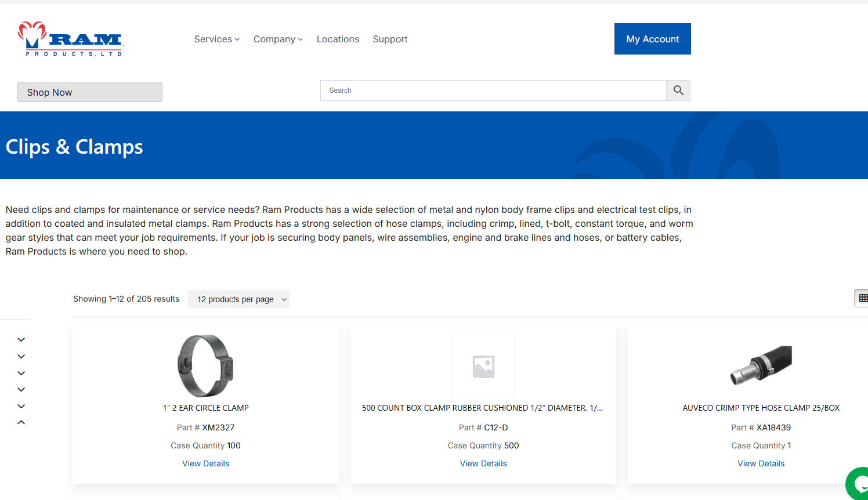Click into the Search text field
Viewport: 868px width, 500px height.
coord(493,90)
